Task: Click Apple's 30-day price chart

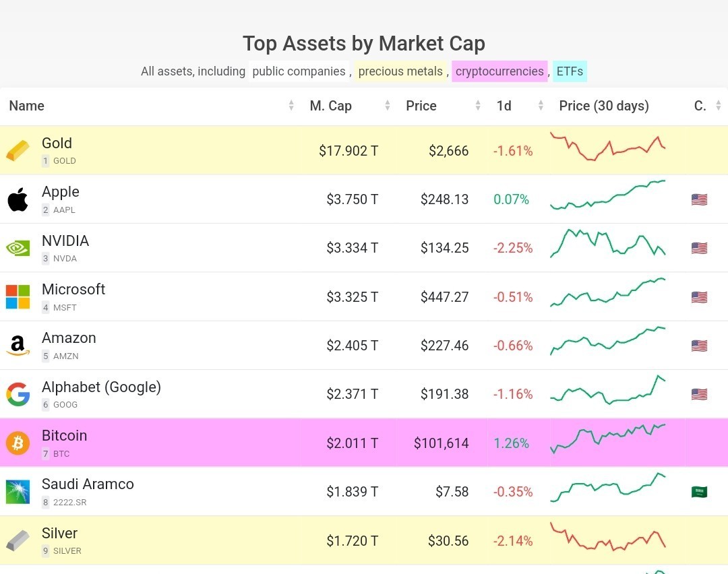Action: pyautogui.click(x=608, y=195)
